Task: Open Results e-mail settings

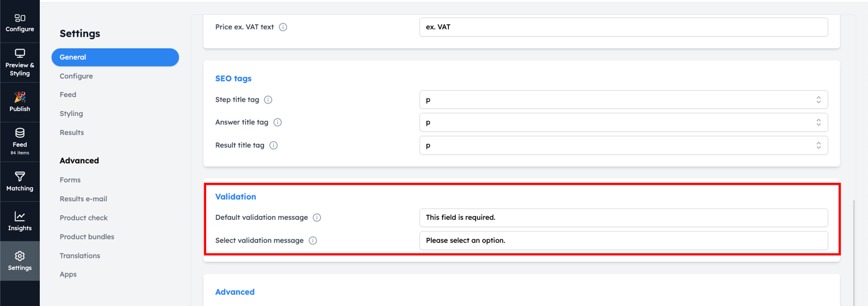Action: coord(83,199)
